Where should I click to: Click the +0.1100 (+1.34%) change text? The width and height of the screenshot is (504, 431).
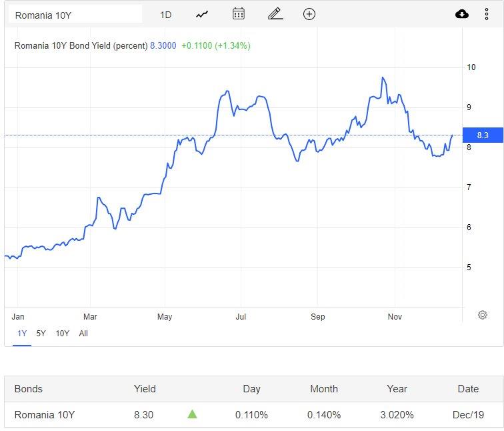(x=216, y=45)
